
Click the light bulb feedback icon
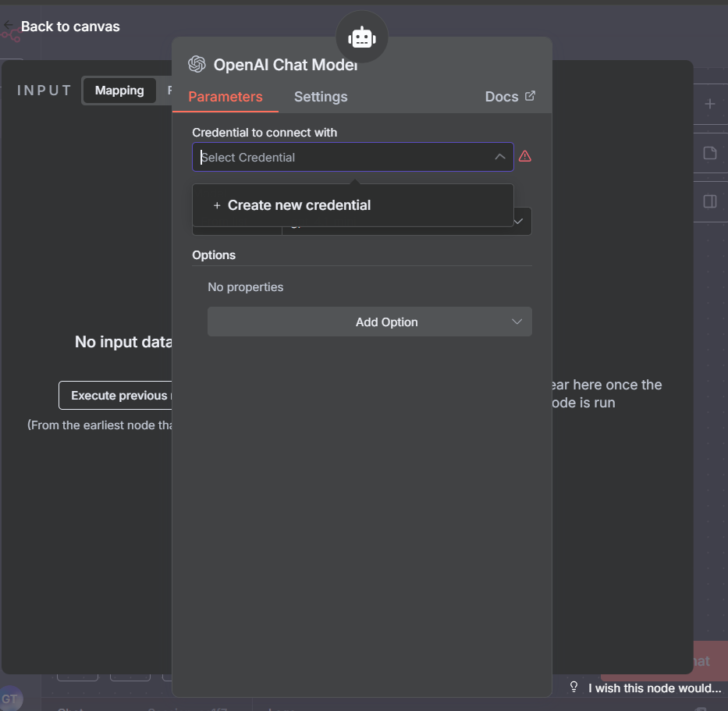pyautogui.click(x=574, y=687)
